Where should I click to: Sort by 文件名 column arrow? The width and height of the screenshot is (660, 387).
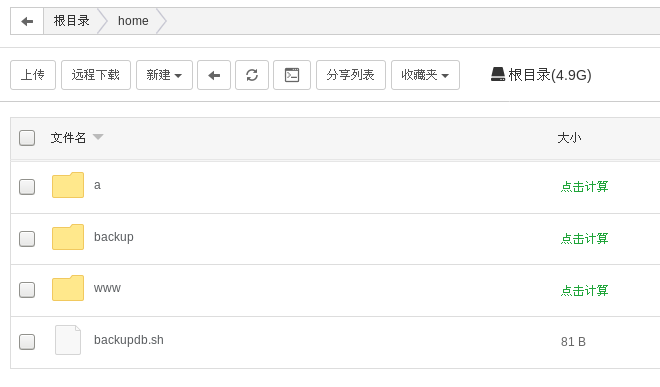pos(98,137)
